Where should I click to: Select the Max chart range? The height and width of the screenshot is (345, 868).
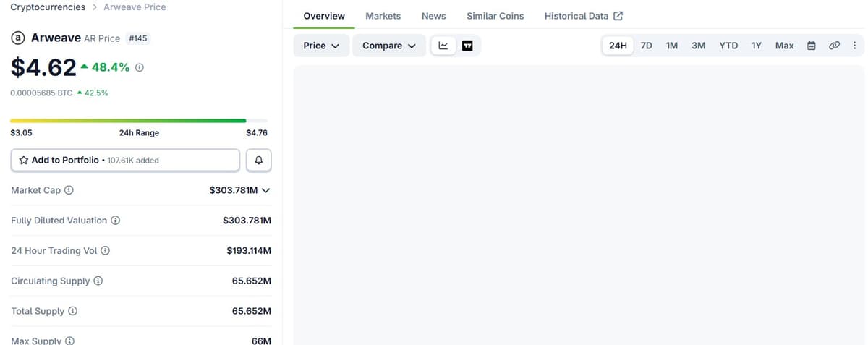click(785, 46)
